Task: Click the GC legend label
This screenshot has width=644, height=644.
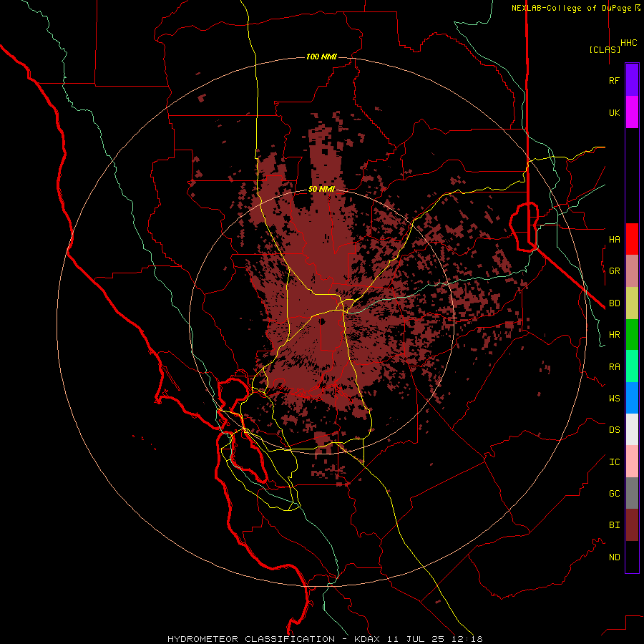Action: pyautogui.click(x=614, y=494)
